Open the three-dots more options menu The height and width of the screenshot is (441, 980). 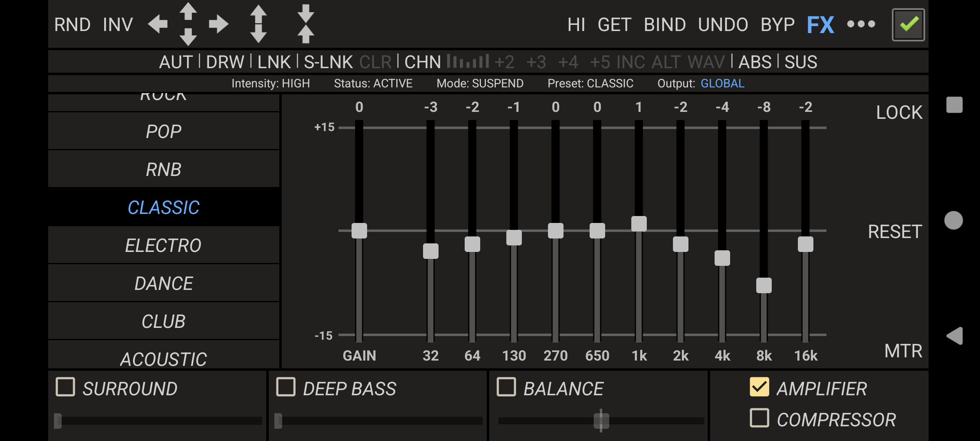coord(861,24)
